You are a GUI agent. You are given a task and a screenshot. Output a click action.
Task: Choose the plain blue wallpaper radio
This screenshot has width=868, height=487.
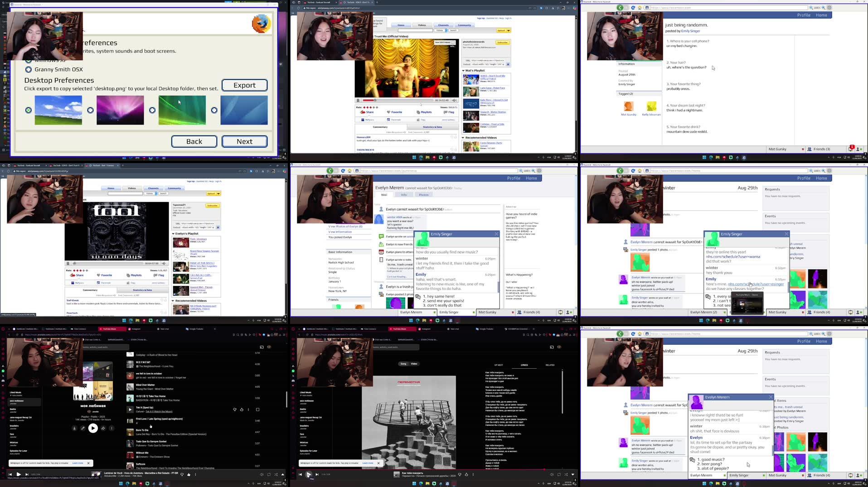[214, 110]
